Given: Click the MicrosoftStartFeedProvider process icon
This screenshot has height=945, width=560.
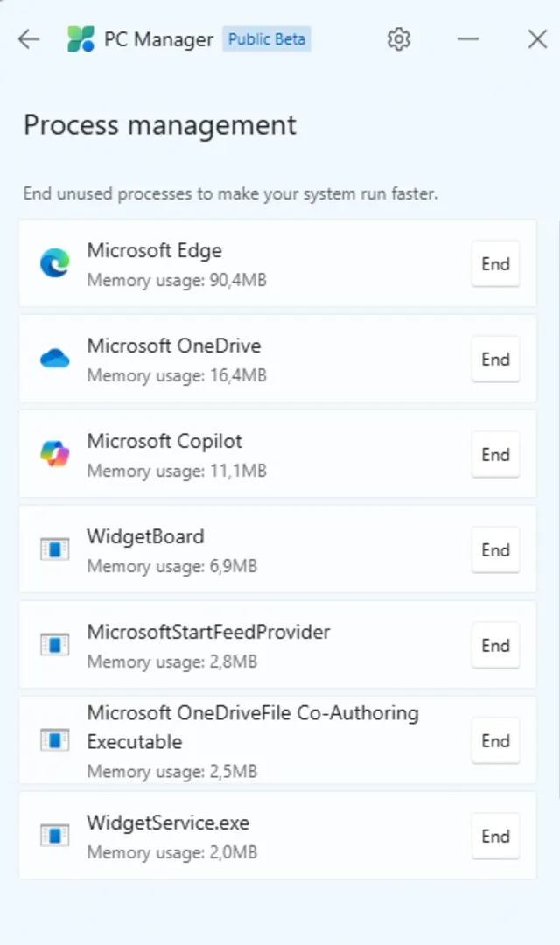Looking at the screenshot, I should [x=54, y=646].
